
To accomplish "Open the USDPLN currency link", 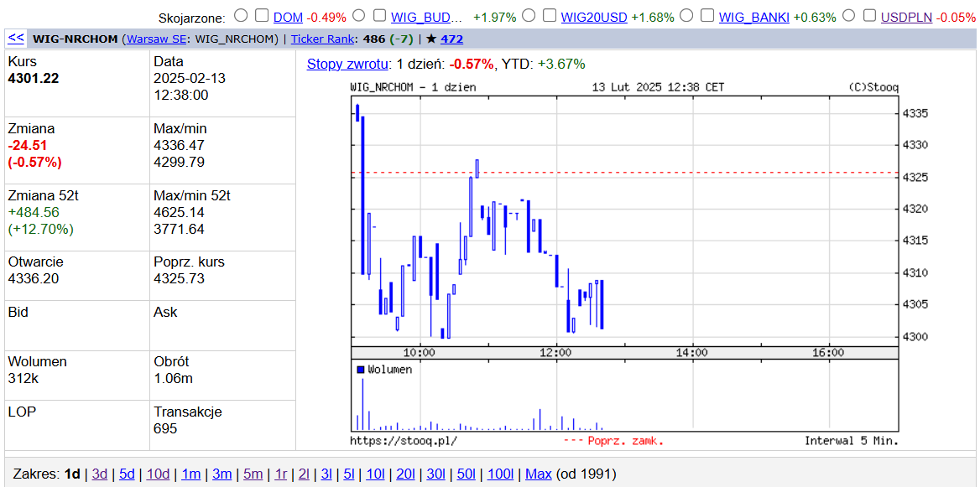I will [906, 17].
